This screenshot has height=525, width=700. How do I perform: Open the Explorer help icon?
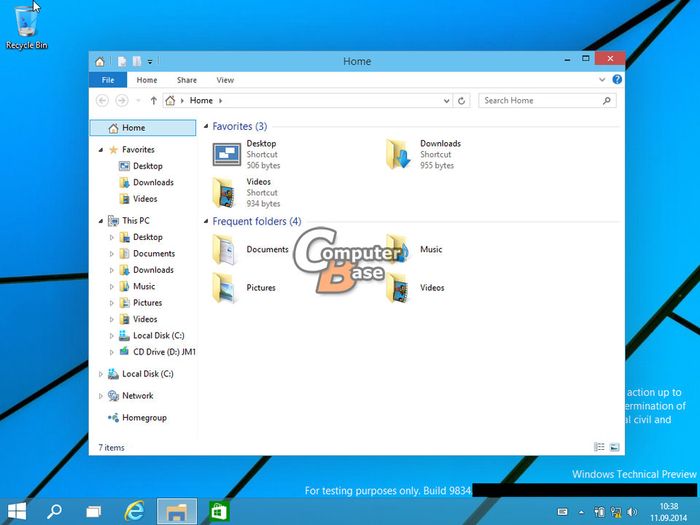(x=617, y=80)
